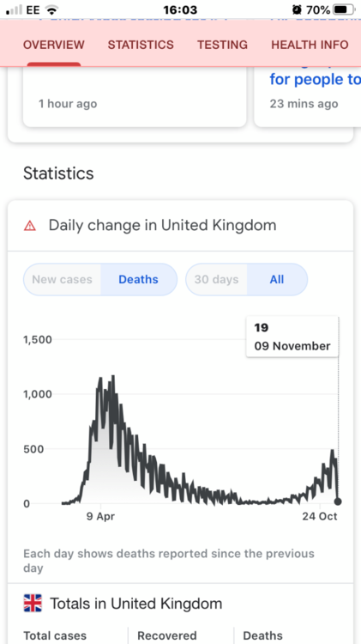Tap the cellular signal bars icon
The width and height of the screenshot is (361, 644).
coord(15,9)
